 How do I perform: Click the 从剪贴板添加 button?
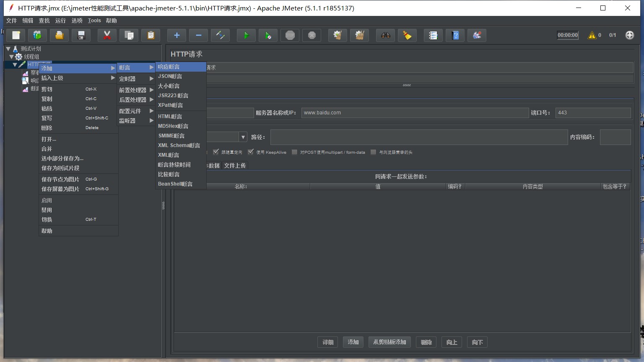pyautogui.click(x=390, y=342)
